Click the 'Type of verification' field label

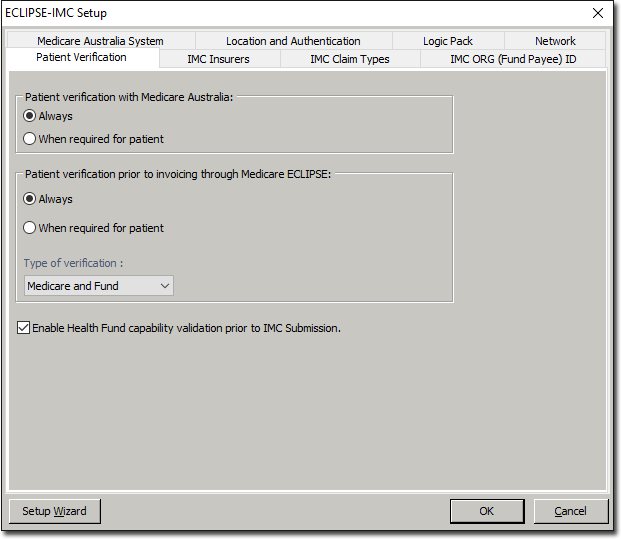click(75, 263)
